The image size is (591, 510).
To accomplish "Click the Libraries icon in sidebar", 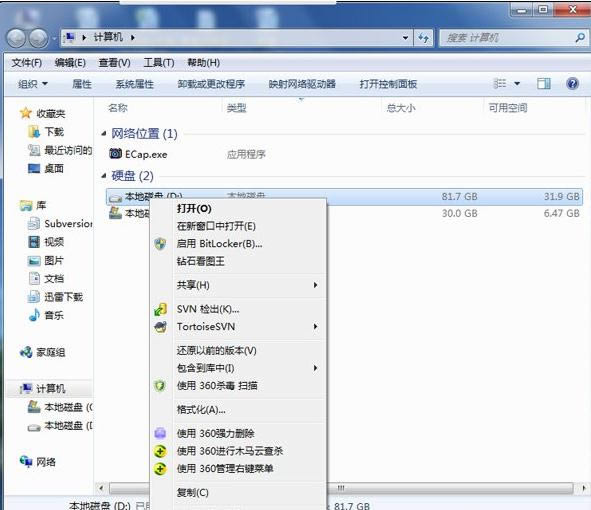I will tap(26, 205).
